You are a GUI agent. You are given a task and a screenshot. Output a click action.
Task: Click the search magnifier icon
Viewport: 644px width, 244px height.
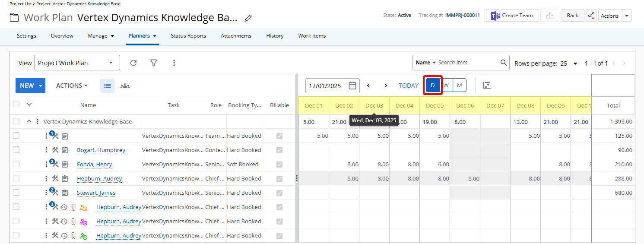[x=504, y=63]
